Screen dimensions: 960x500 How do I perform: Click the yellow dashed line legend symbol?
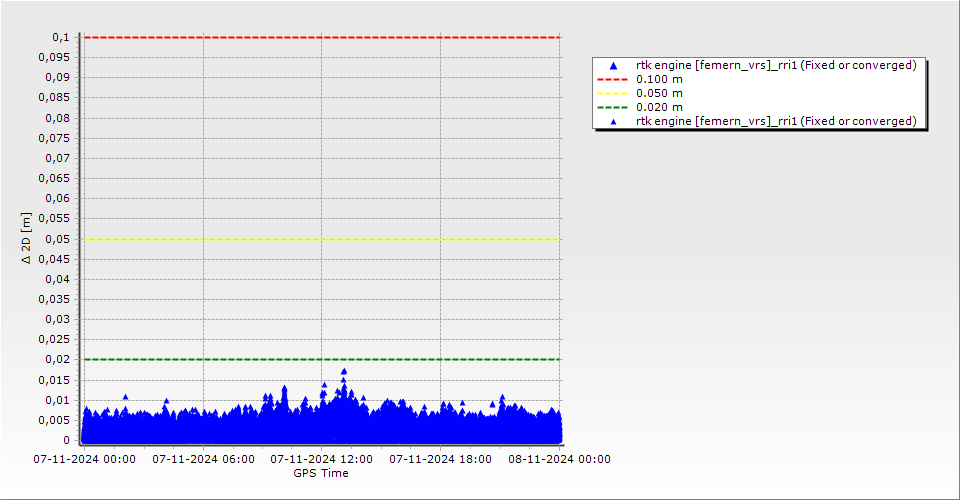tap(613, 93)
